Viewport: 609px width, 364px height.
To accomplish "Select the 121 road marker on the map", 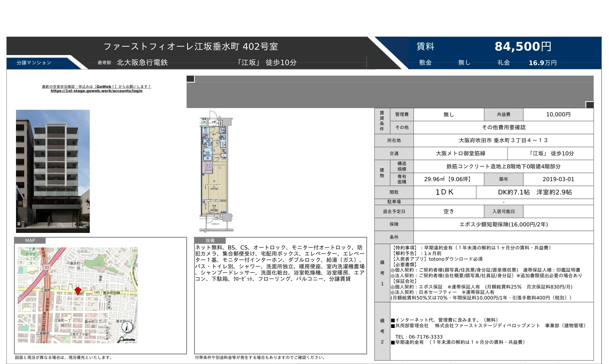I will click(134, 251).
